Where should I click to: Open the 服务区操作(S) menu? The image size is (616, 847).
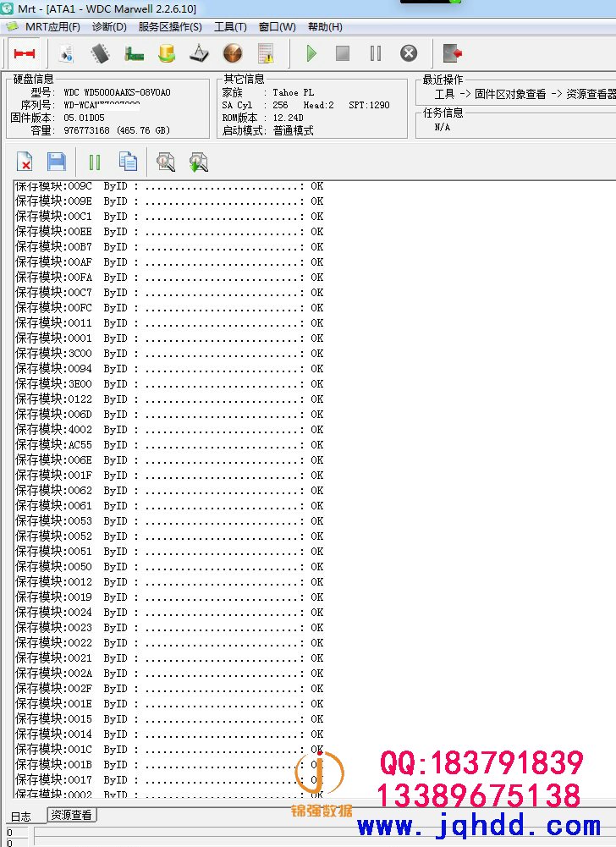coord(170,26)
